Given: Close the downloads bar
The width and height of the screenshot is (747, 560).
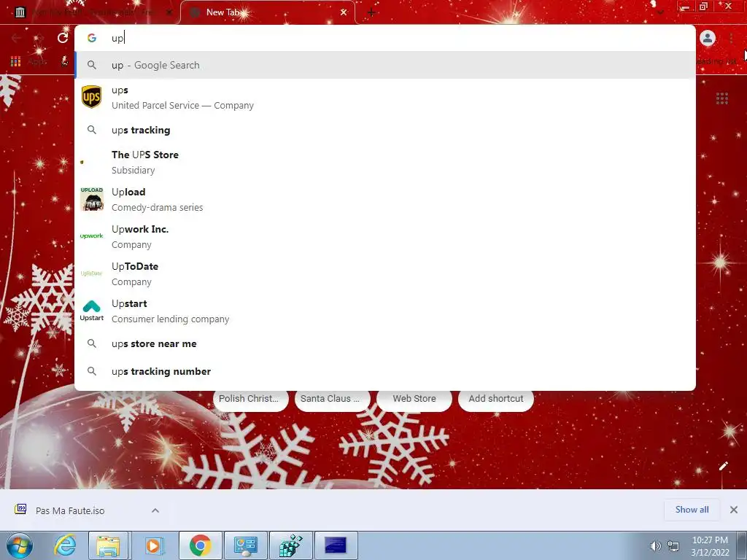Looking at the screenshot, I should (734, 510).
